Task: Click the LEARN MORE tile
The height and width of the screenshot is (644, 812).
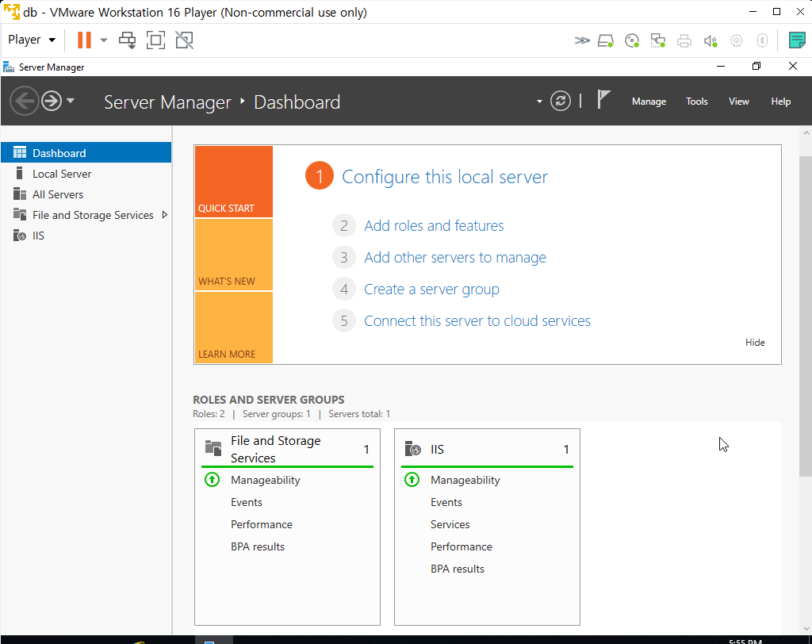Action: tap(234, 328)
